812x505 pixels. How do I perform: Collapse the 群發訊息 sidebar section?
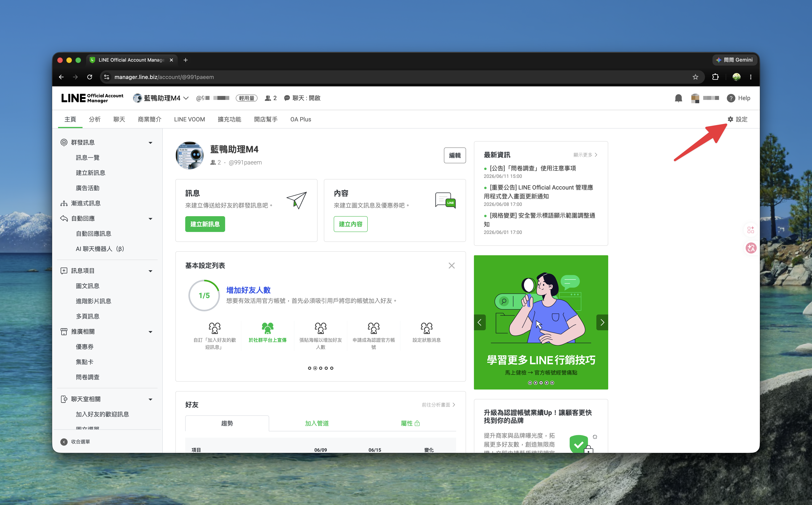[x=150, y=143]
